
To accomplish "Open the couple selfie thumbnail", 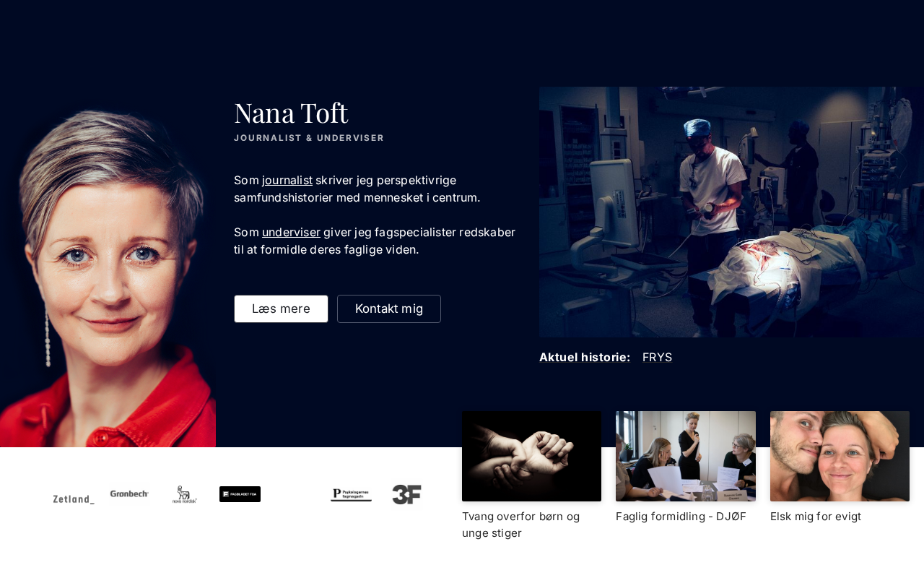I will tap(840, 456).
